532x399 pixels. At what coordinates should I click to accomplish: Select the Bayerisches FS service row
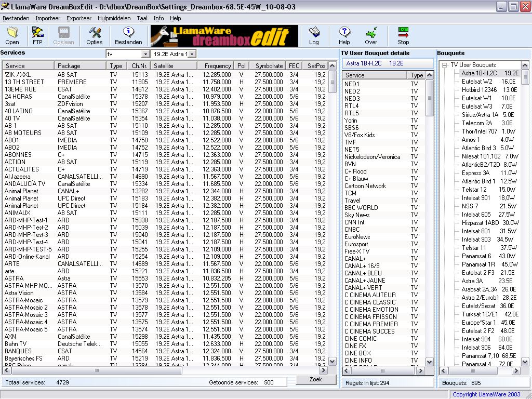point(165,358)
